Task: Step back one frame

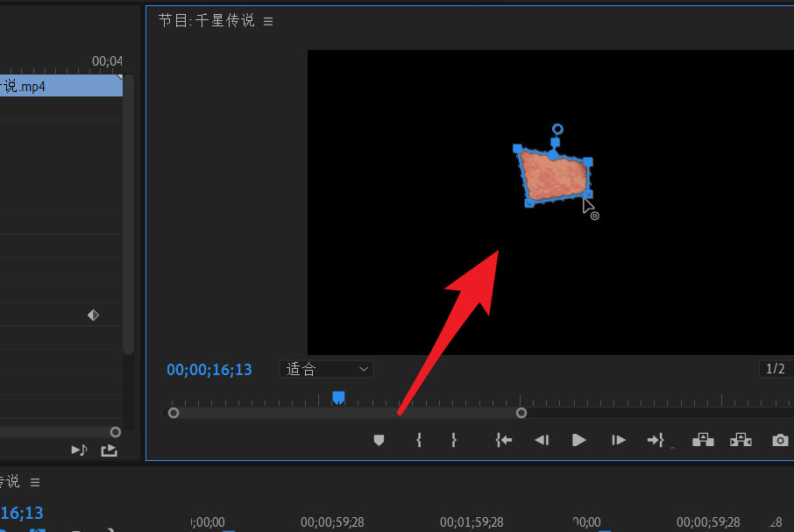Action: [542, 440]
